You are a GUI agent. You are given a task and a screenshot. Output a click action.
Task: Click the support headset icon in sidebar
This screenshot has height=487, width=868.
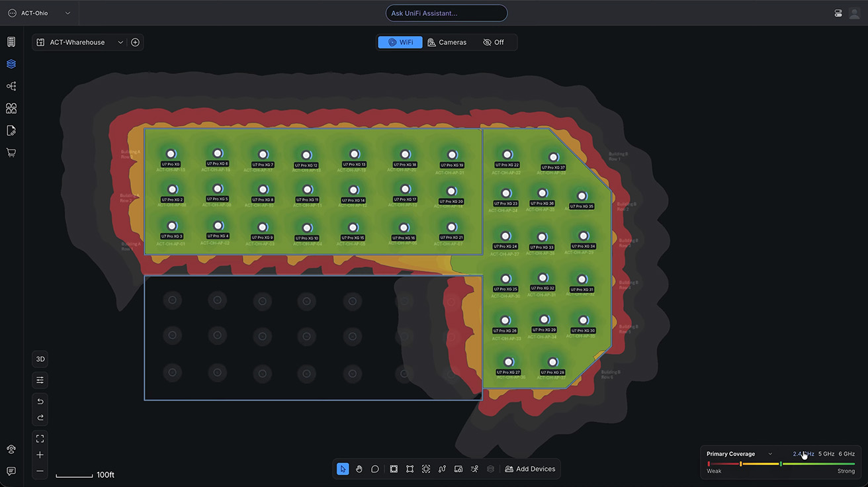(x=11, y=449)
